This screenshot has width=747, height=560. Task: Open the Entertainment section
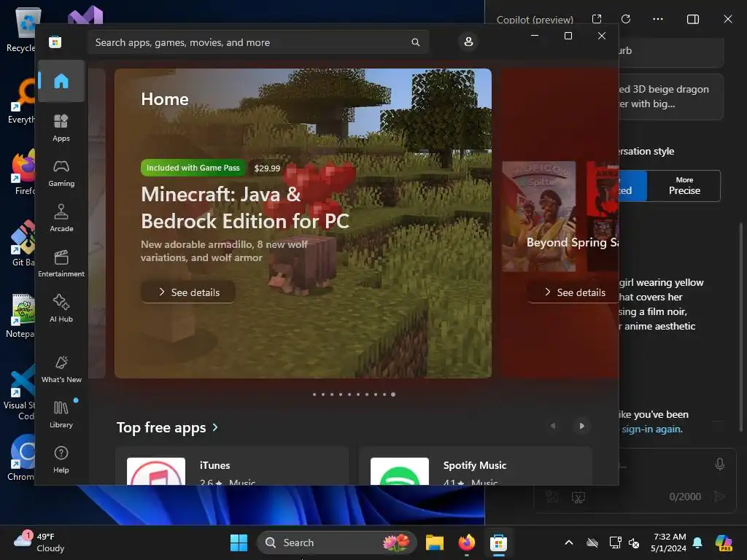(x=61, y=263)
